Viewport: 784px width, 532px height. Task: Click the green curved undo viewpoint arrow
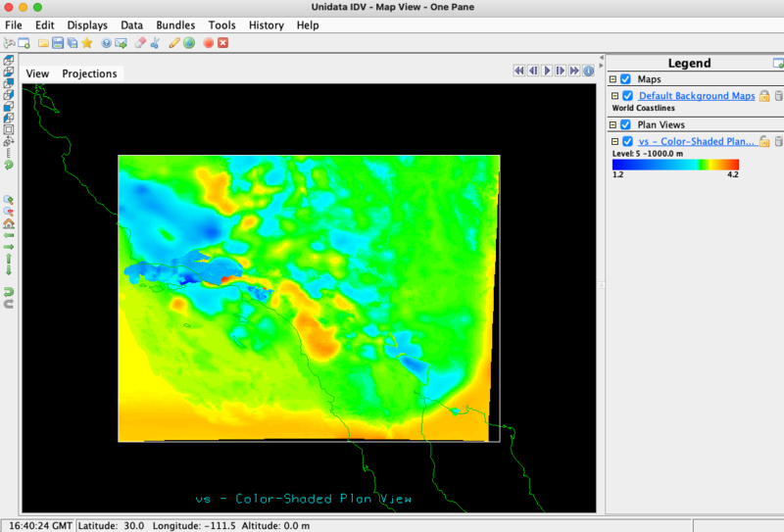(9, 292)
